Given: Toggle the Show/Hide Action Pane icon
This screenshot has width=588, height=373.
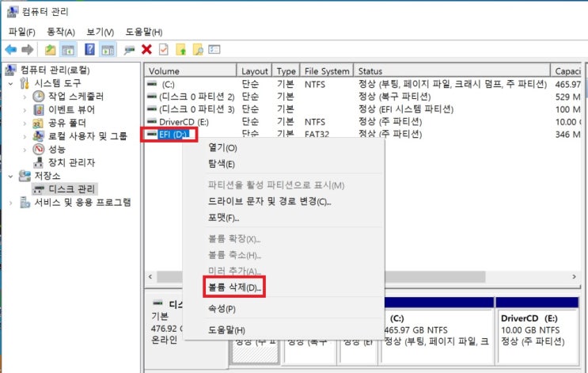Looking at the screenshot, I should pyautogui.click(x=108, y=49).
